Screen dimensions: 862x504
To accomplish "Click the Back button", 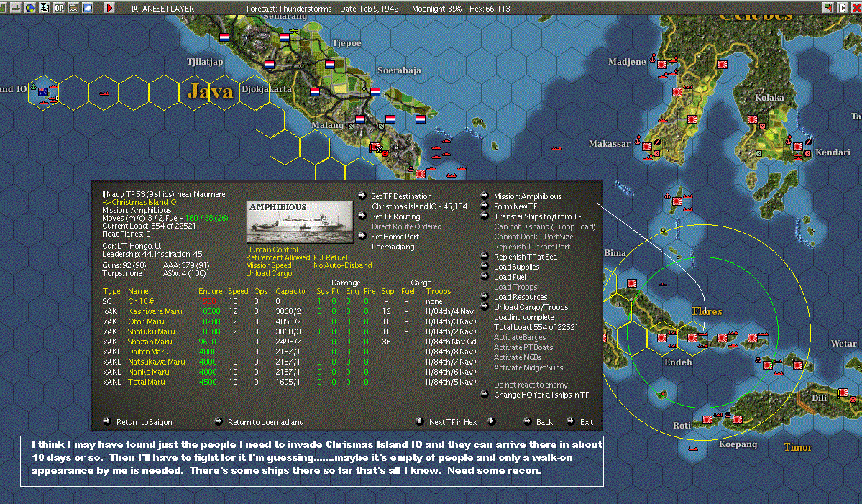I will pos(544,422).
